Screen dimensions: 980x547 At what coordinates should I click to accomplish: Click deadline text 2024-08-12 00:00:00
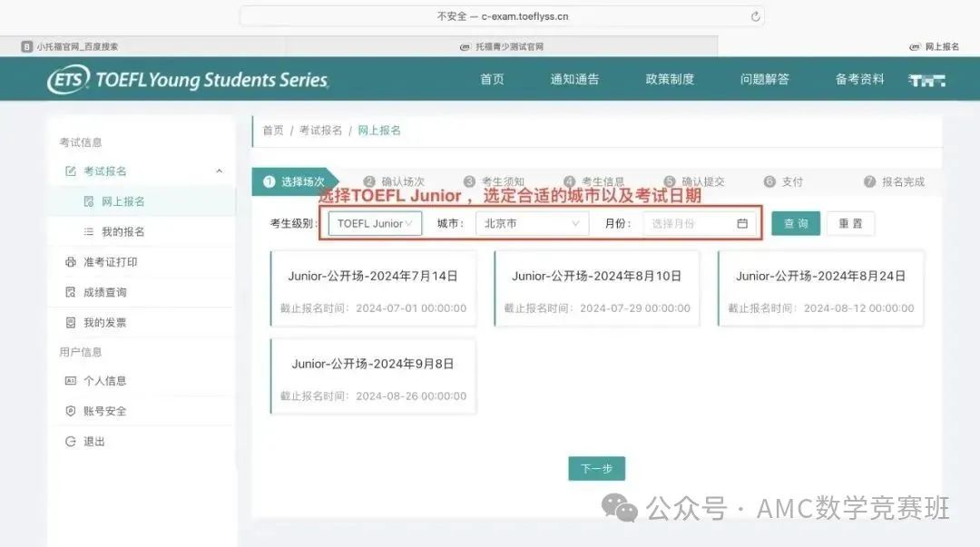858,308
